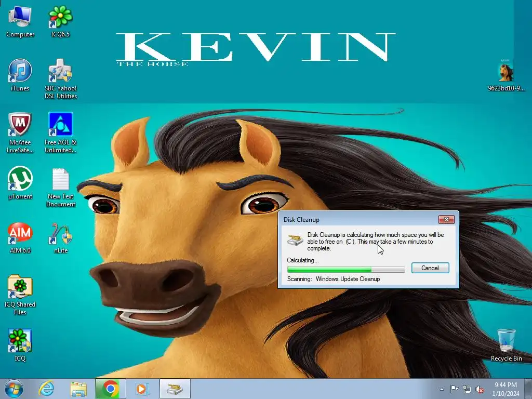Open Action Center flag icon
This screenshot has width=532, height=399.
coord(454,389)
